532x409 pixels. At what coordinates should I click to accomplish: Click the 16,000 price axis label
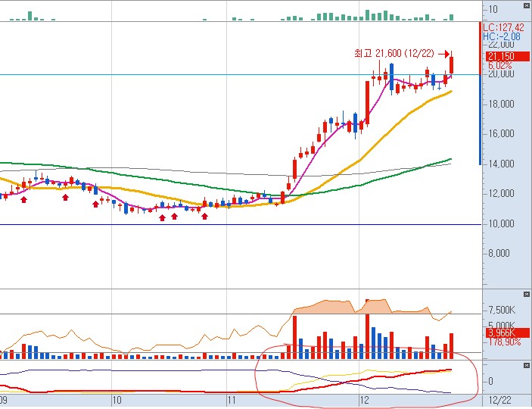click(x=501, y=134)
